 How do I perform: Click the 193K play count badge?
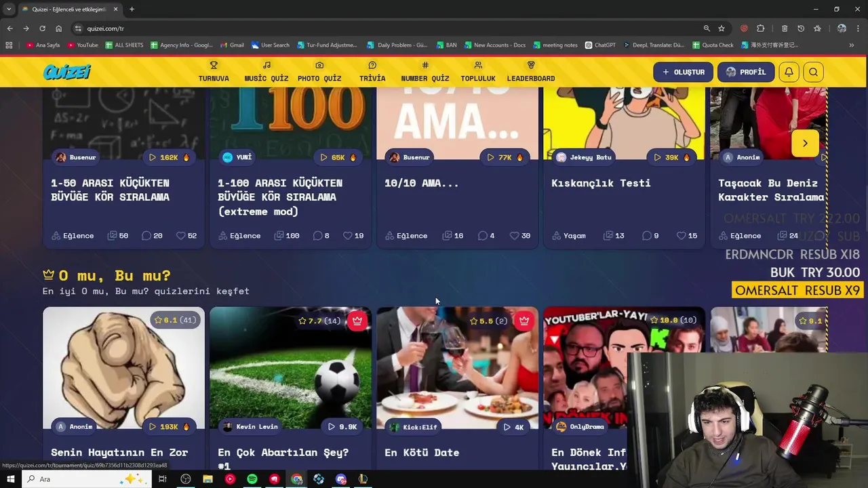[169, 427]
